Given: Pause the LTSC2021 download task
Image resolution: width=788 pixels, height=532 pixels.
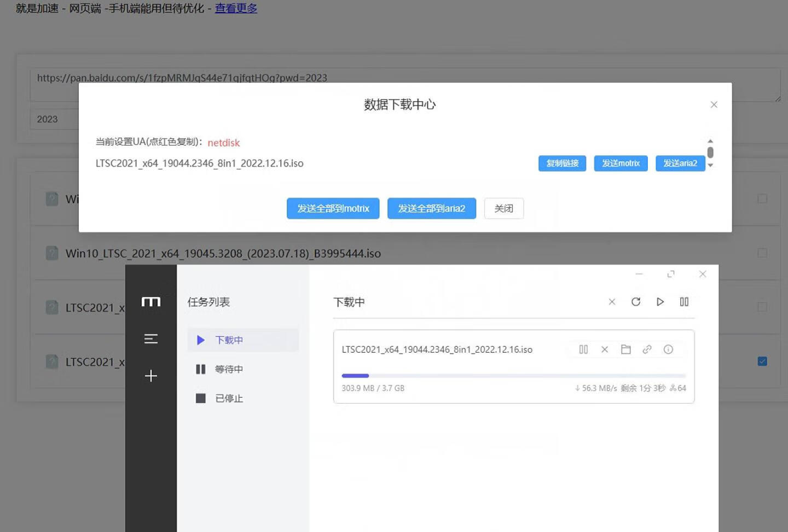Looking at the screenshot, I should [x=583, y=349].
